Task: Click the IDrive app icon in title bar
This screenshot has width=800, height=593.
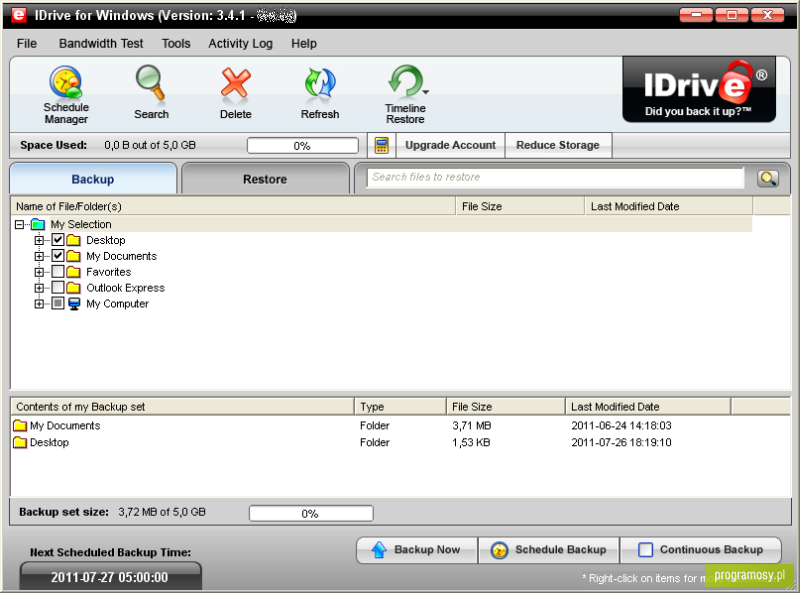Action: (18, 15)
